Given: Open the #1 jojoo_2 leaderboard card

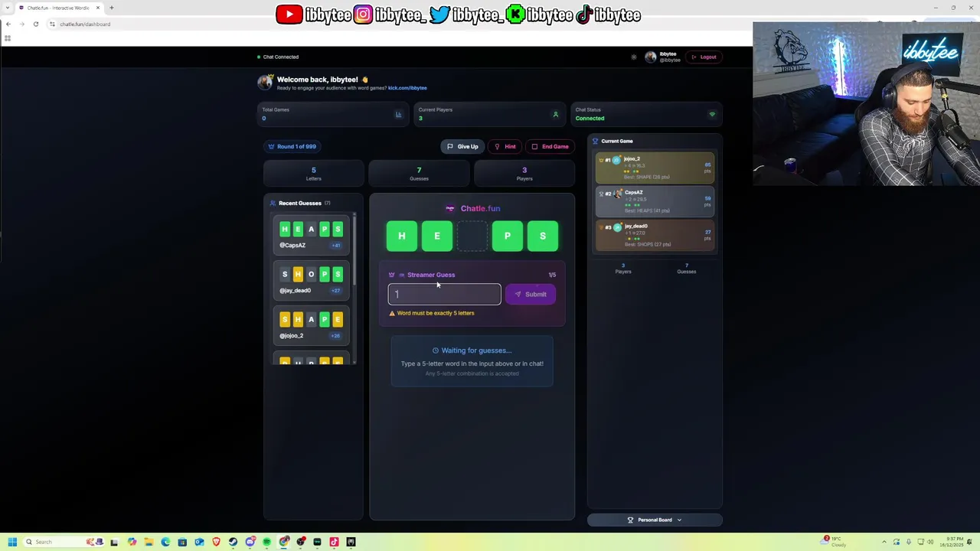Looking at the screenshot, I should pos(655,168).
